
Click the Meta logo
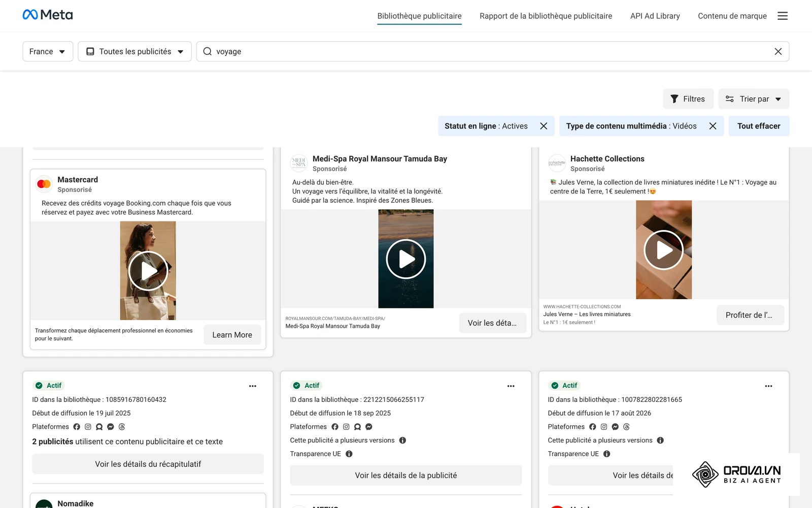click(x=48, y=15)
